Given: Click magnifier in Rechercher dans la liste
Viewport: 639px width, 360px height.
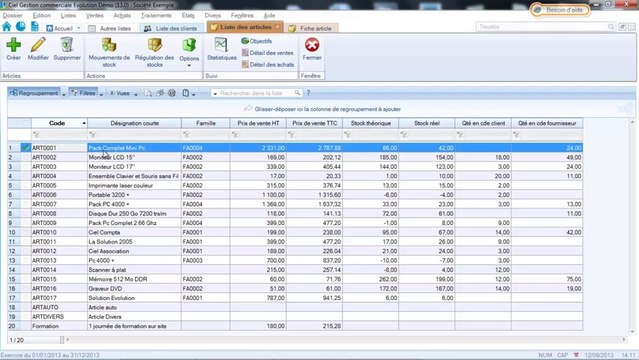Looking at the screenshot, I should point(297,93).
